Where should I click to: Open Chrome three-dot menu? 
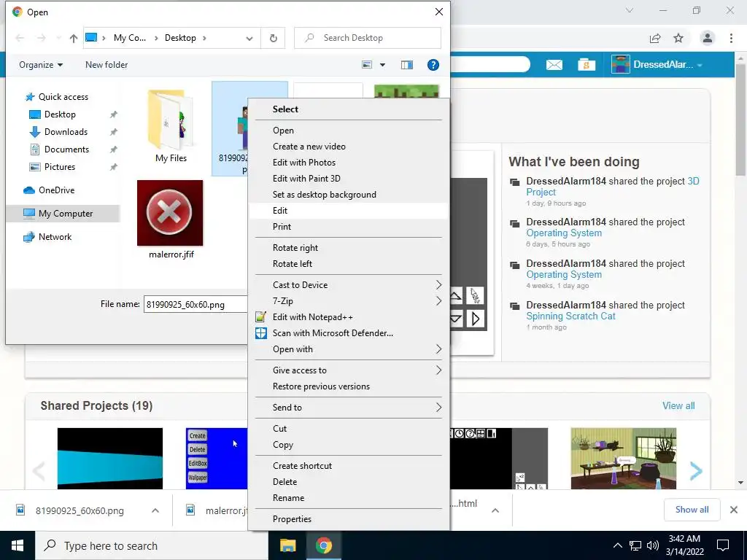(x=731, y=38)
